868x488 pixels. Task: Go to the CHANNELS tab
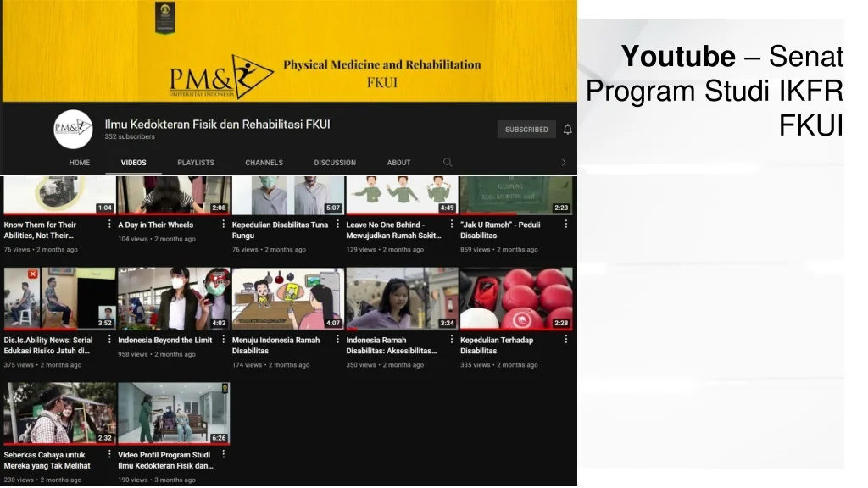tap(264, 163)
